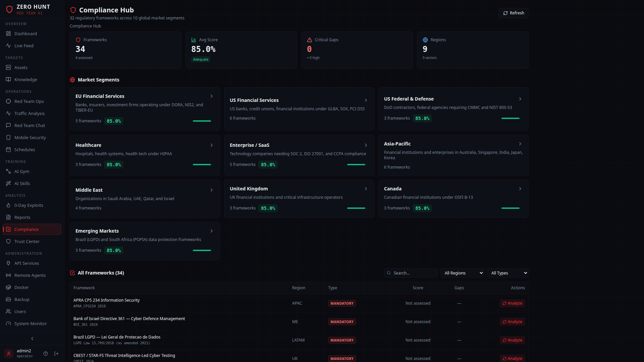The image size is (644, 362).
Task: Open the Dashboard from the sidebar
Action: point(25,34)
